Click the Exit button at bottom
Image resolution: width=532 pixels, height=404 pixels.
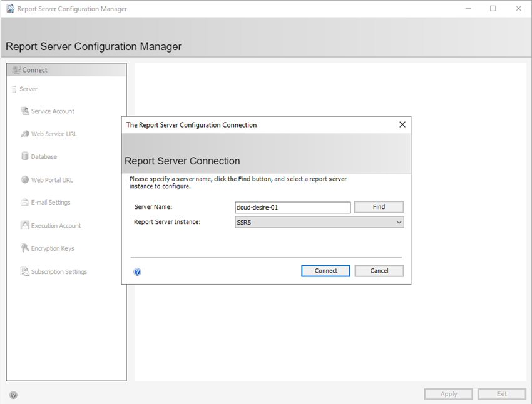coord(501,394)
